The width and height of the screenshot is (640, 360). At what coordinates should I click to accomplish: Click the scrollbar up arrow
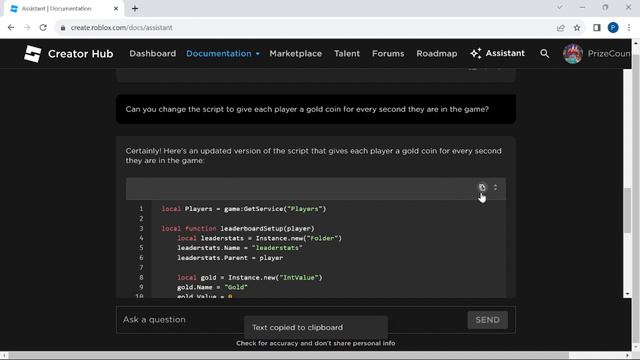tap(636, 42)
